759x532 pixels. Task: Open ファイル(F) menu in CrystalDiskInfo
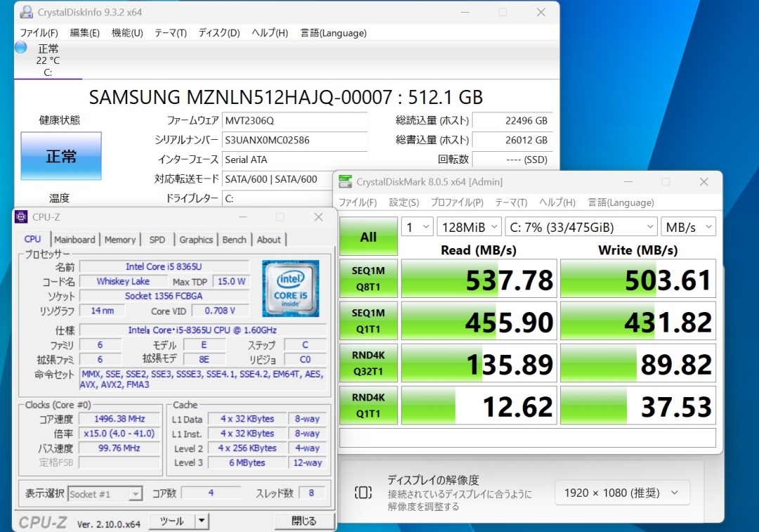[39, 33]
